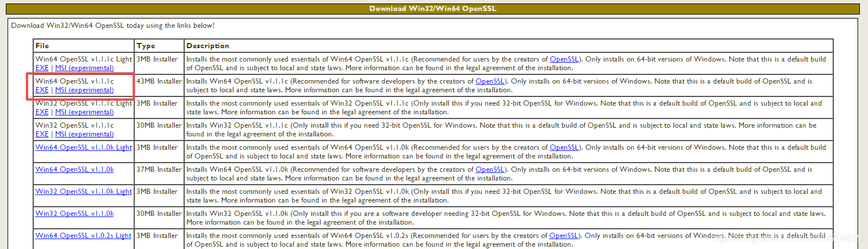The height and width of the screenshot is (249, 868).
Task: Download EXE for Win64 OpenSSL v1.1.1c full (43MB)
Action: [x=42, y=90]
